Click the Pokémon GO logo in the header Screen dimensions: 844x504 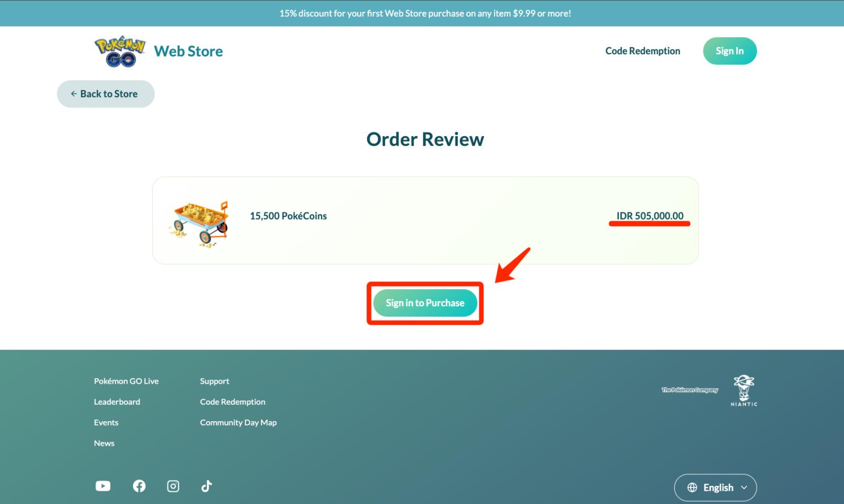(x=119, y=51)
